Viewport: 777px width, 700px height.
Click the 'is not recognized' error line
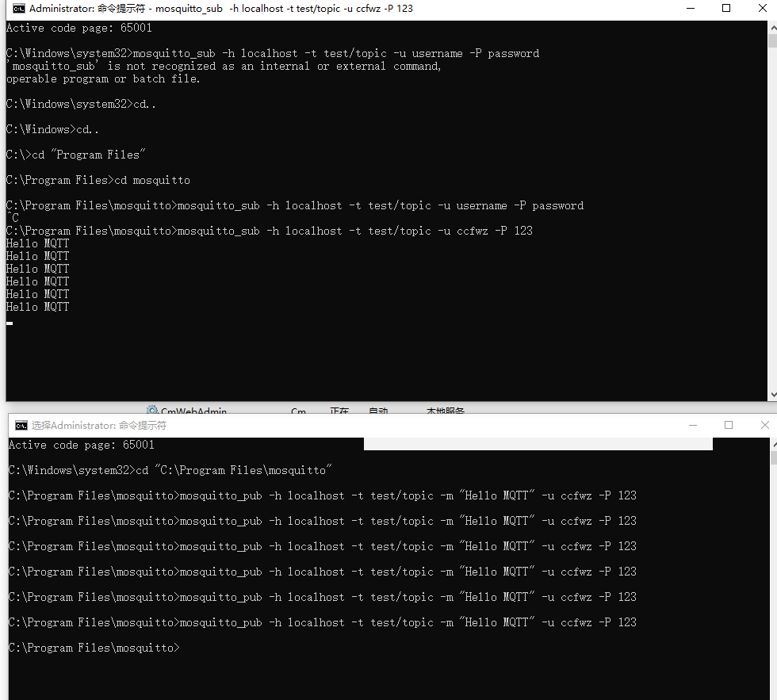click(x=224, y=67)
